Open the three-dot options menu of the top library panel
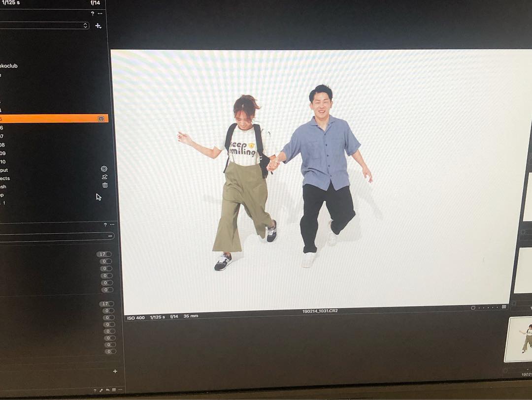 100,14
